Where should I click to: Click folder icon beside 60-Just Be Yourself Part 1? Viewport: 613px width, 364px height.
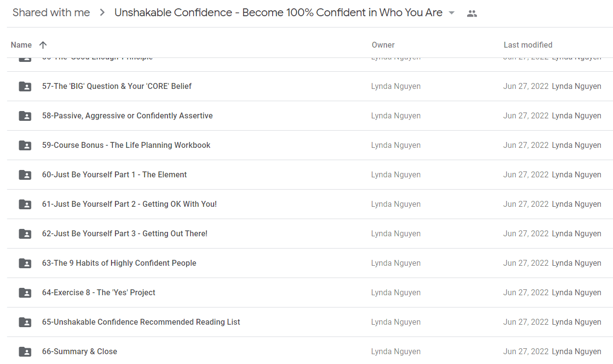25,175
